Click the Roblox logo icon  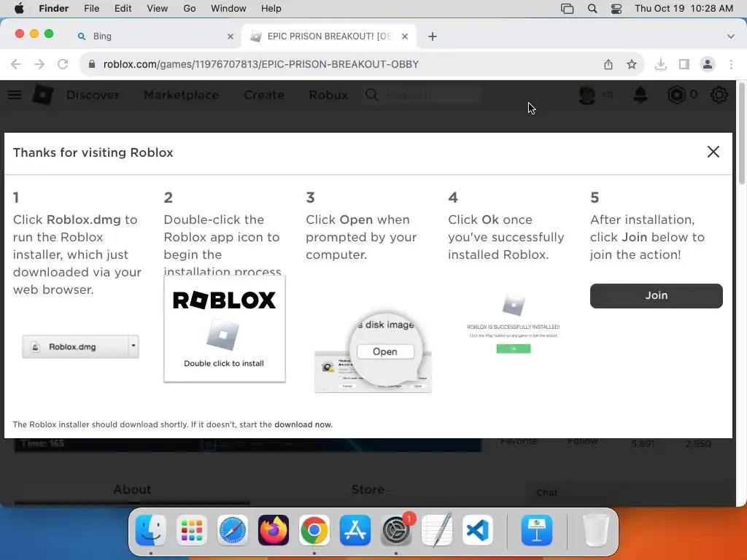[x=42, y=95]
